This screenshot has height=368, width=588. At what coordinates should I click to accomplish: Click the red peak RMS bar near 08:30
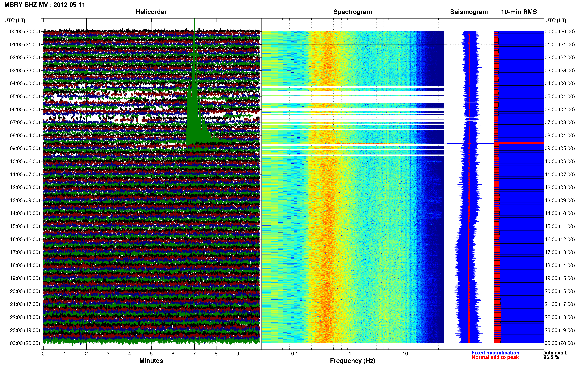click(x=519, y=143)
